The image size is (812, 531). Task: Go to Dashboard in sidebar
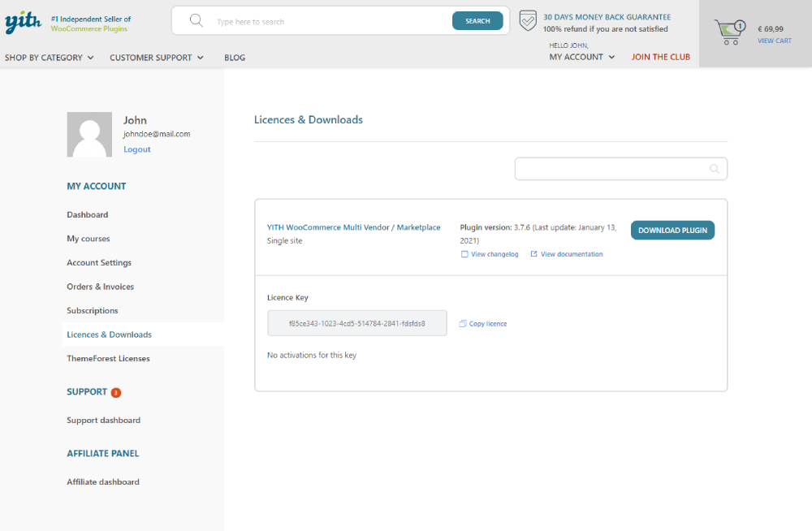pyautogui.click(x=88, y=214)
